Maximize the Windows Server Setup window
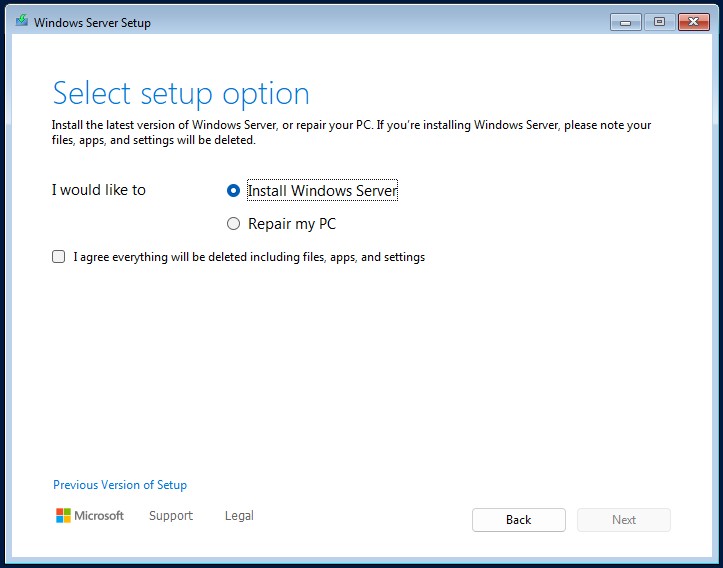The image size is (723, 568). 659,22
